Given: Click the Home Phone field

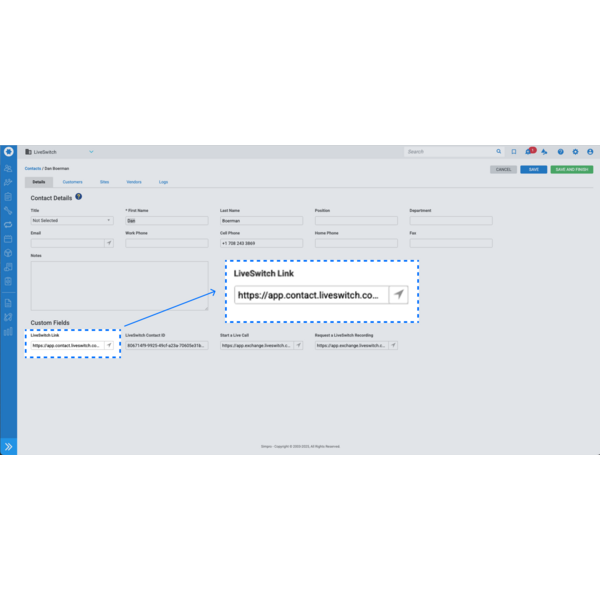Looking at the screenshot, I should (x=356, y=243).
